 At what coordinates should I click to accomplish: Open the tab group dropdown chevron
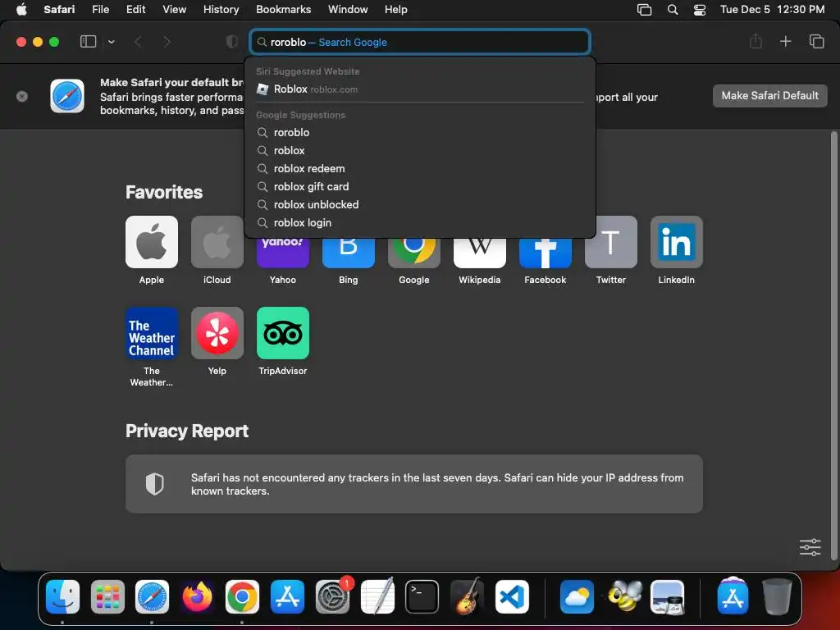(x=111, y=42)
